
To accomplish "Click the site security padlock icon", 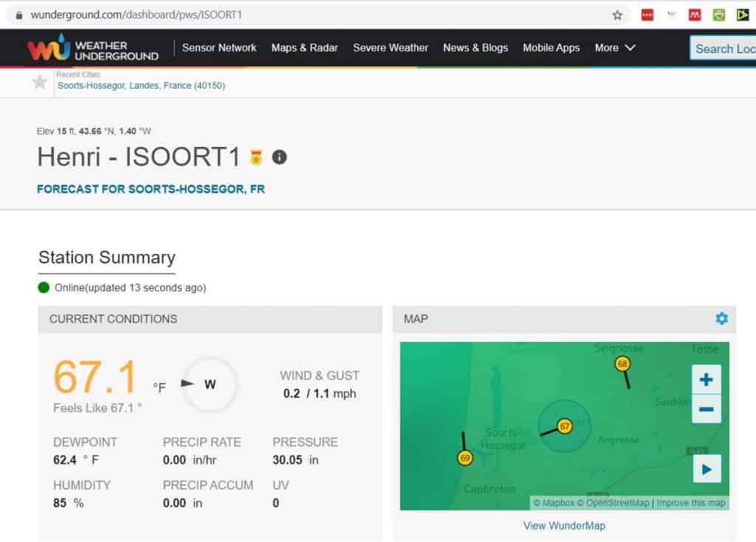I will pos(18,15).
